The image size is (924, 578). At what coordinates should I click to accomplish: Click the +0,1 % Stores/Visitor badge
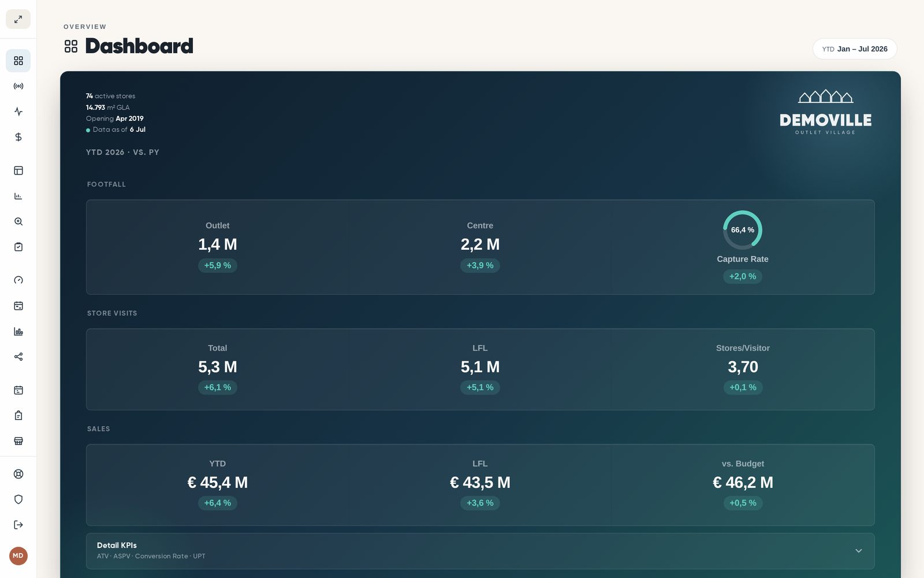(x=743, y=387)
